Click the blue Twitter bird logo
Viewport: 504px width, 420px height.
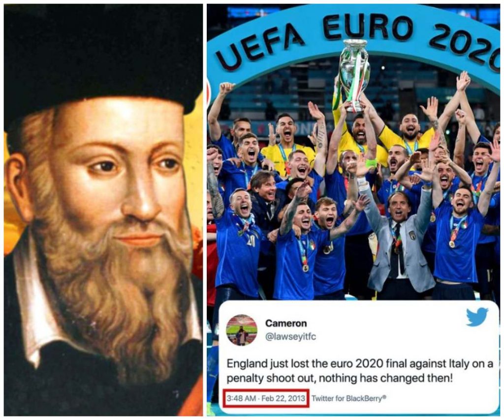[477, 317]
